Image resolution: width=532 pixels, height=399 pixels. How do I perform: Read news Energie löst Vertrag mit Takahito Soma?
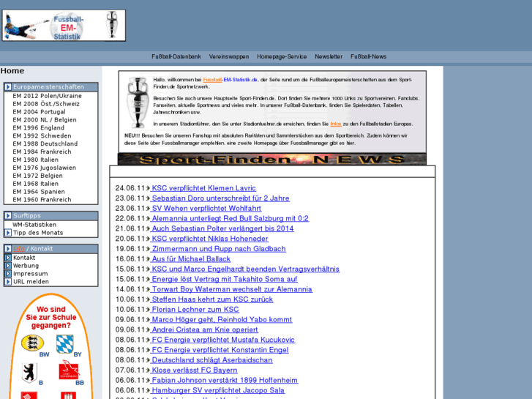(x=224, y=279)
